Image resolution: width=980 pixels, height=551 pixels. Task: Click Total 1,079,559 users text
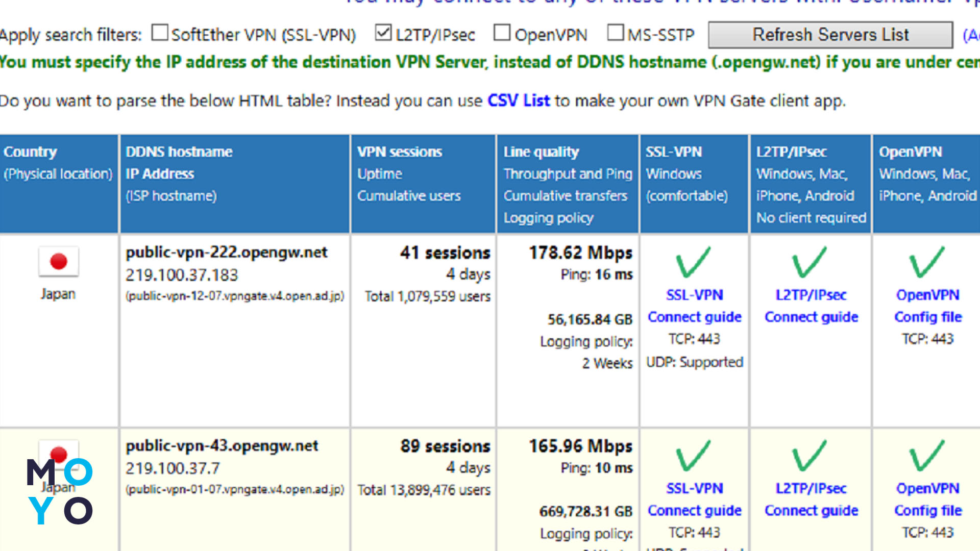pos(428,296)
